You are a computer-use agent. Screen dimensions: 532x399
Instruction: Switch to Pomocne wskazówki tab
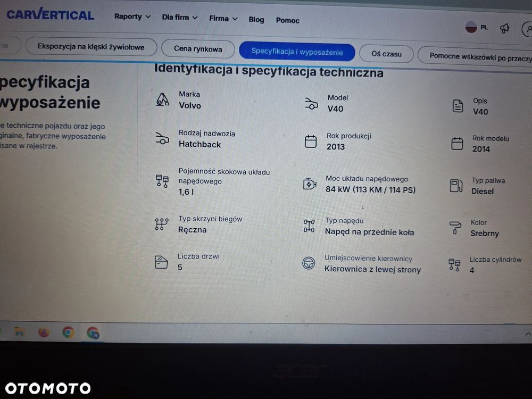475,56
